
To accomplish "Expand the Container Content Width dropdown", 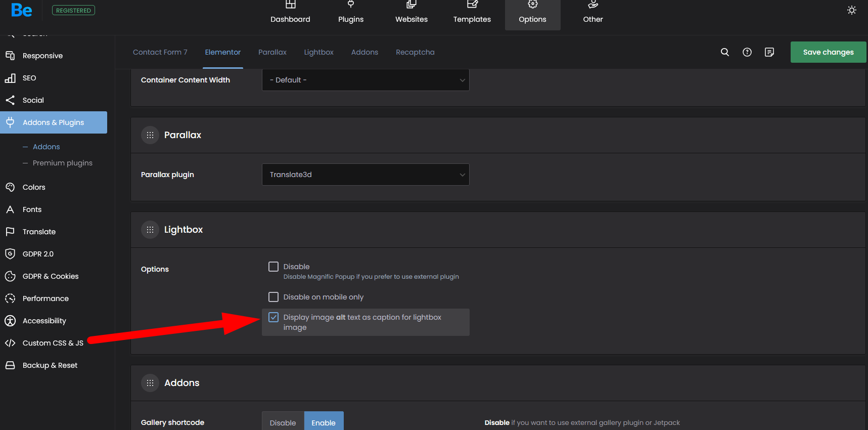I will tap(365, 80).
